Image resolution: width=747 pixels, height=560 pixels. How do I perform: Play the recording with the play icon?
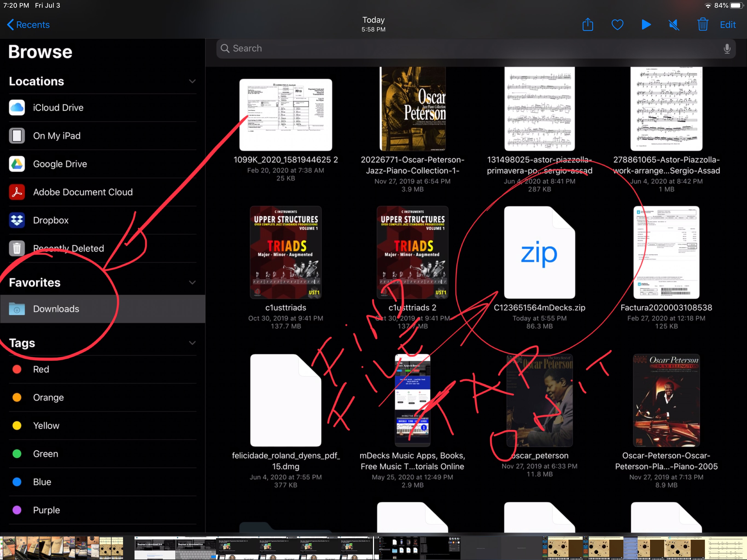coord(646,25)
